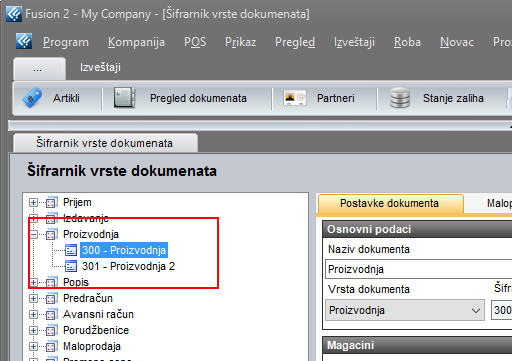Image resolution: width=512 pixels, height=361 pixels.
Task: Switch to the '...' ribbon tab
Action: (39, 69)
